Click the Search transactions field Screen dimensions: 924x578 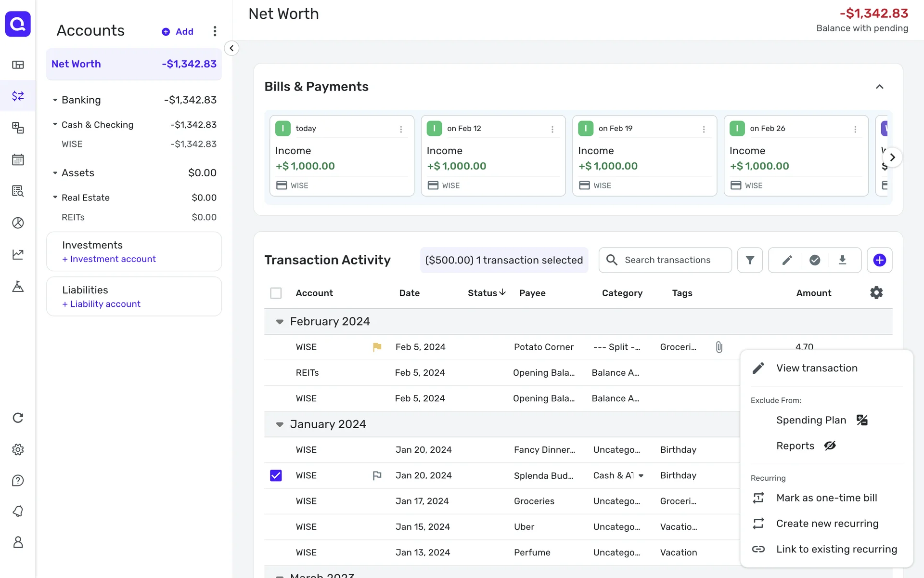coord(667,260)
